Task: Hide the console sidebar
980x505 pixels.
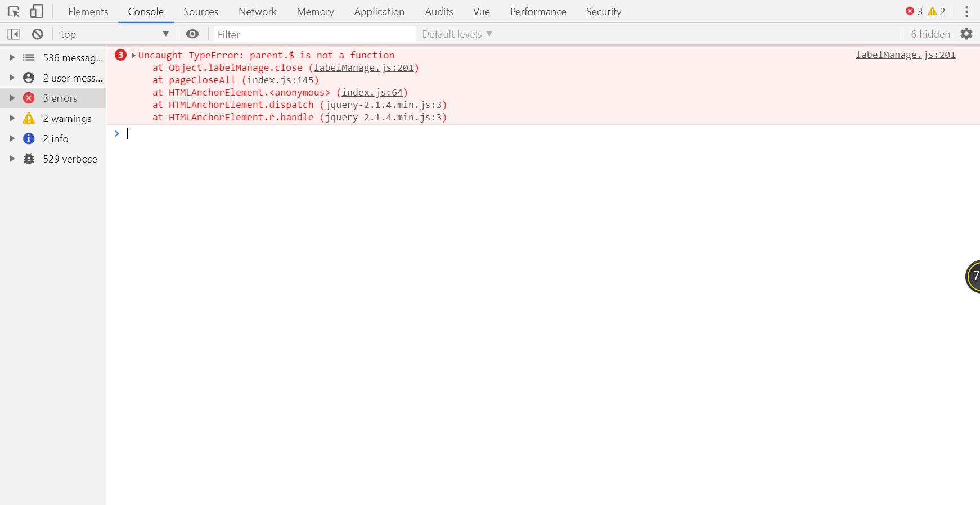Action: 14,34
